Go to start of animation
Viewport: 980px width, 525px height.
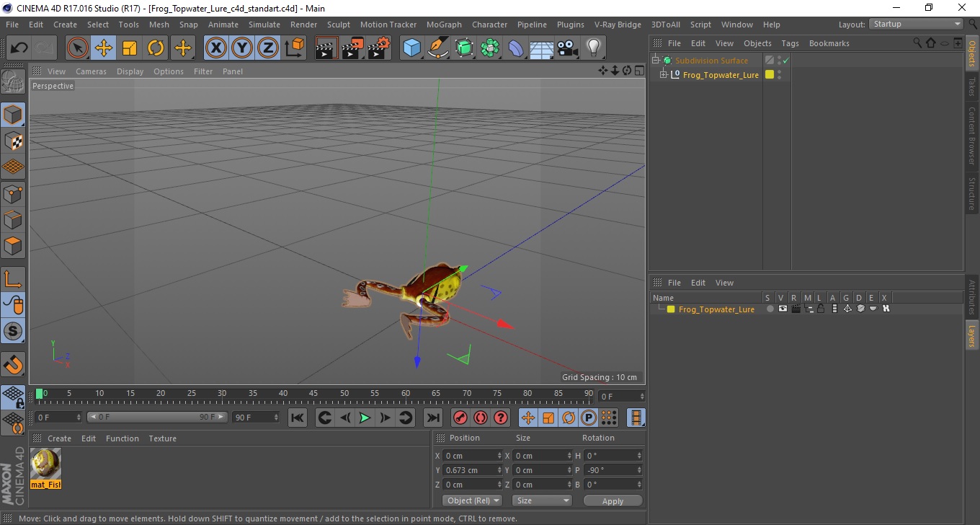click(298, 417)
